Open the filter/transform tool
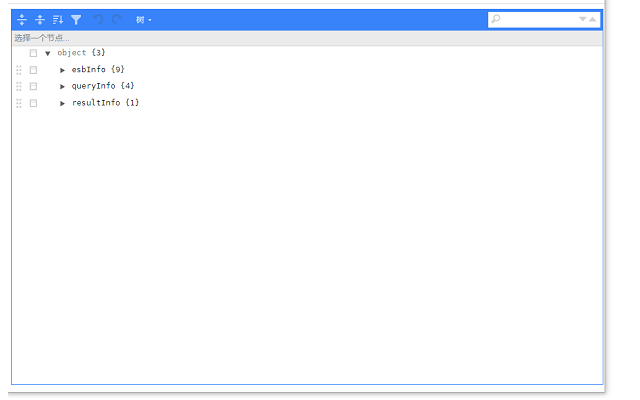The image size is (640, 400). pos(76,20)
